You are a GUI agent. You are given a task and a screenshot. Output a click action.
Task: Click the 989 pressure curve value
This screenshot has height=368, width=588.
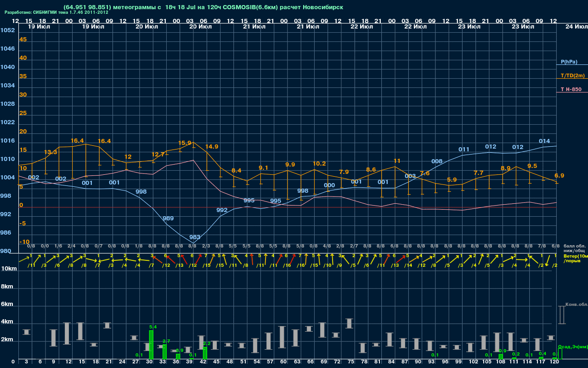pyautogui.click(x=168, y=218)
